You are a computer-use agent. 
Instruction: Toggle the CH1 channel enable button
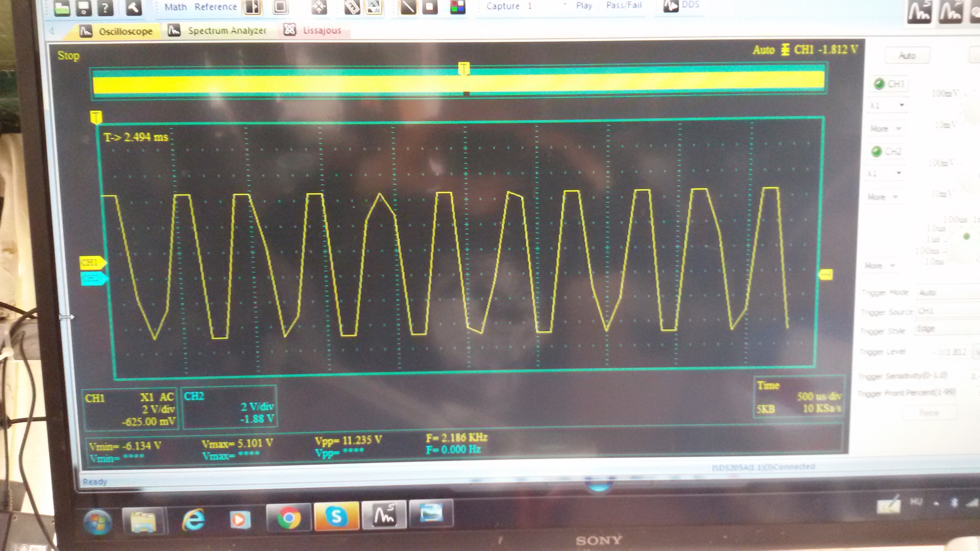click(x=889, y=84)
